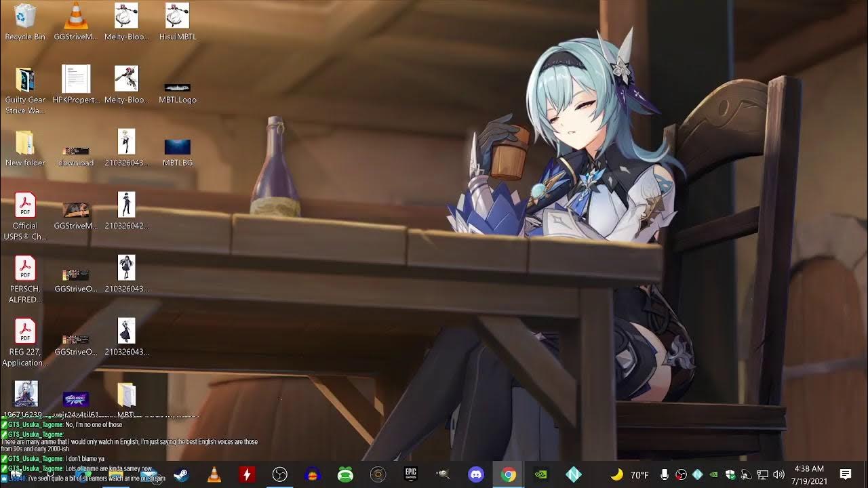Viewport: 868px width, 488px height.
Task: Open the HPKPropert... document icon
Action: coord(76,85)
